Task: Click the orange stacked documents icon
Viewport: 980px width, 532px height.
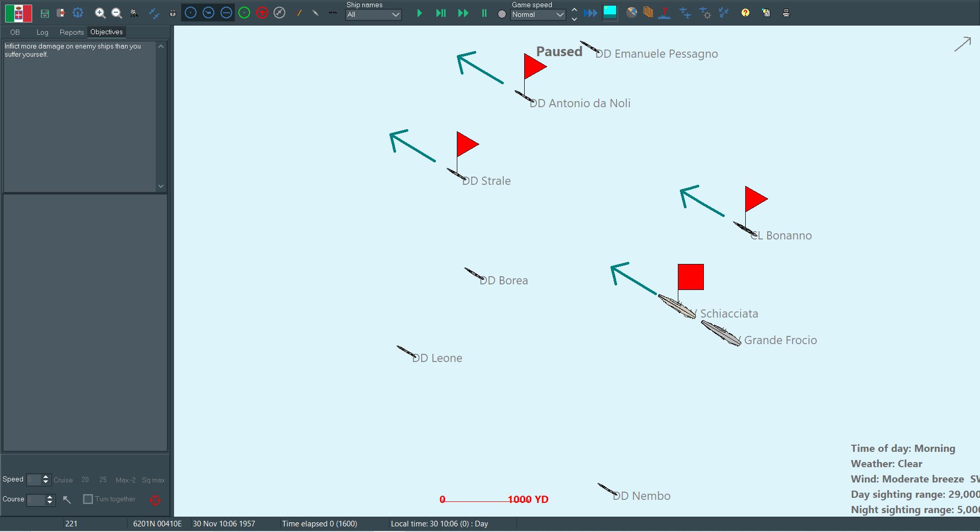Action: [x=648, y=13]
